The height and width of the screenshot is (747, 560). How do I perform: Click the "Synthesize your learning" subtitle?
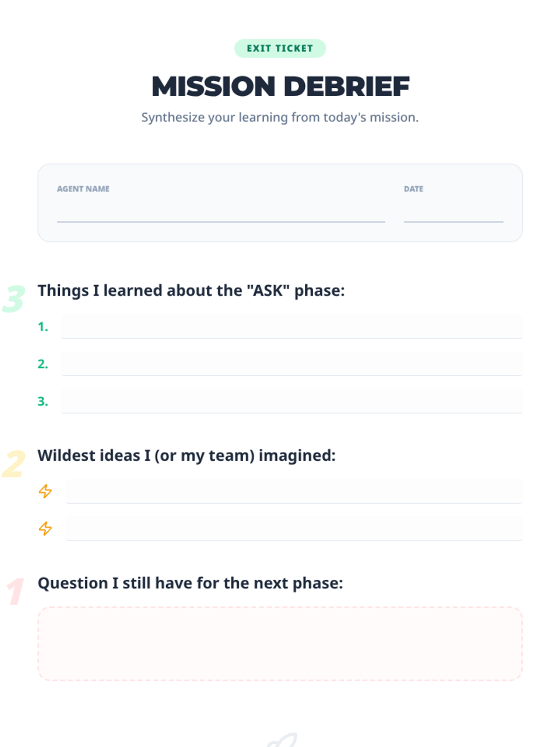tap(280, 117)
